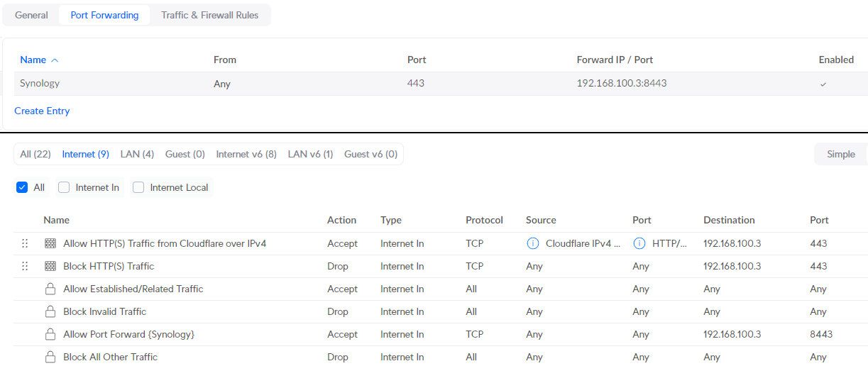This screenshot has height=366, width=868.
Task: Switch to the General tab
Action: (32, 15)
